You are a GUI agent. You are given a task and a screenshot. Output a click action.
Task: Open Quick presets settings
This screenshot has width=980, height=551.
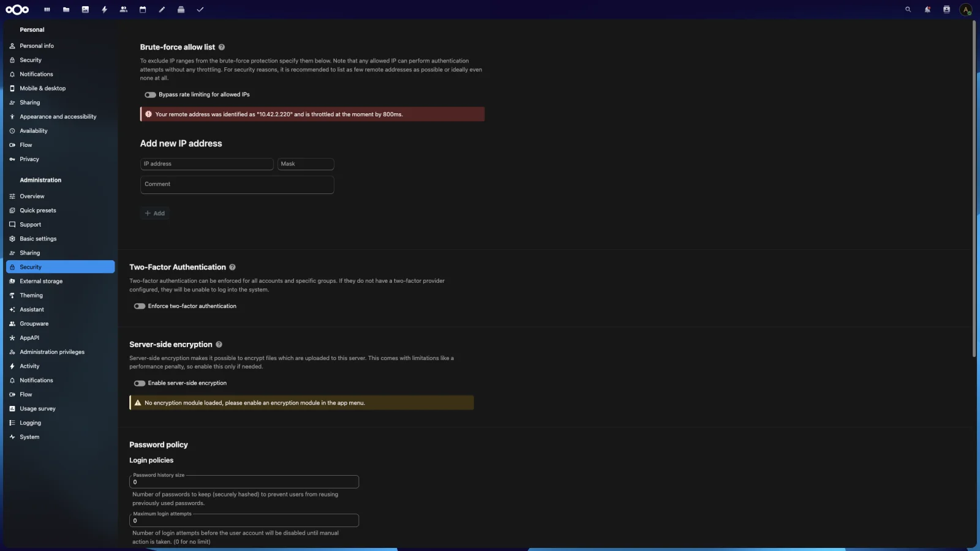tap(61, 211)
